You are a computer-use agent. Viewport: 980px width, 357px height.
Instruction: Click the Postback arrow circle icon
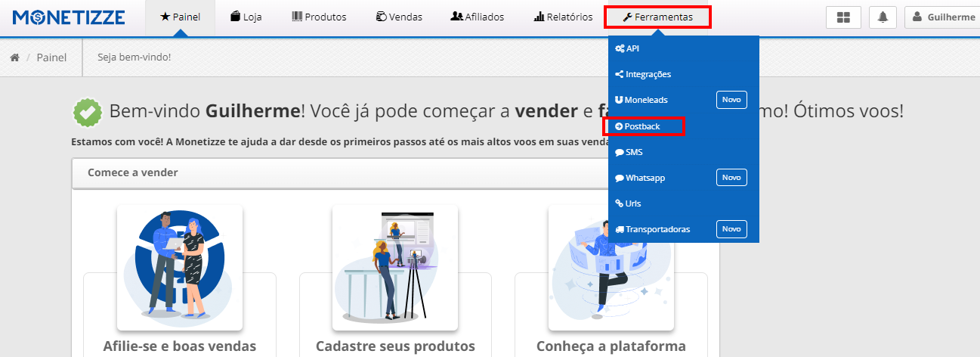pos(619,126)
